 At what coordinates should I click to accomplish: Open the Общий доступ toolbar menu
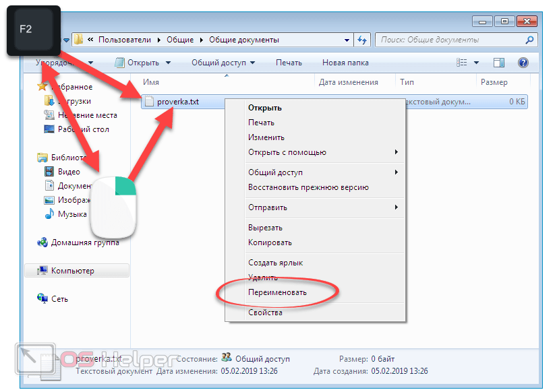point(223,63)
